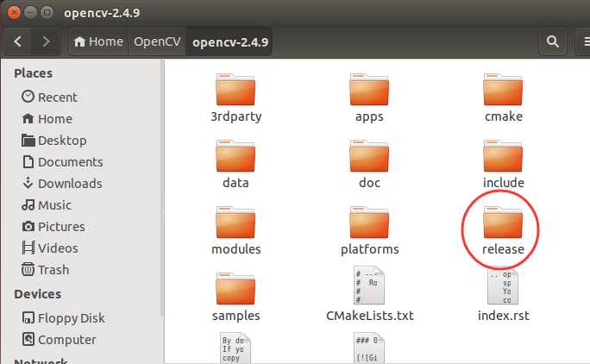This screenshot has height=364, width=590.
Task: Open Documents in the sidebar
Action: pos(62,162)
